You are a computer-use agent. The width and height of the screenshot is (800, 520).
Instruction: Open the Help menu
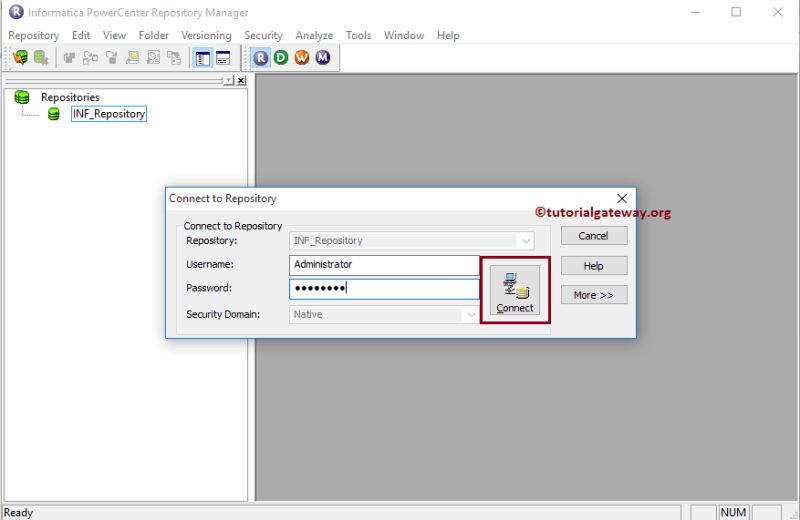pyautogui.click(x=448, y=35)
